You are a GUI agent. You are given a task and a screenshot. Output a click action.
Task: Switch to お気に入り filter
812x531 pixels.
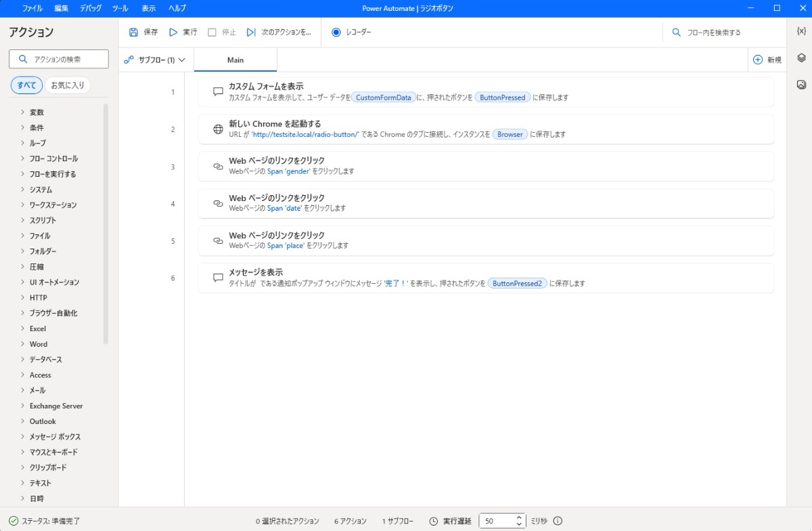coord(68,85)
